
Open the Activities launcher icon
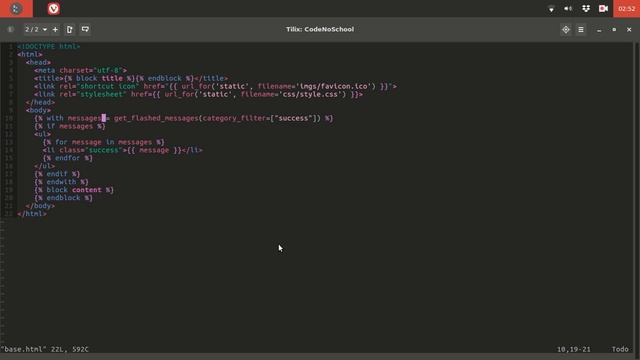click(16, 9)
